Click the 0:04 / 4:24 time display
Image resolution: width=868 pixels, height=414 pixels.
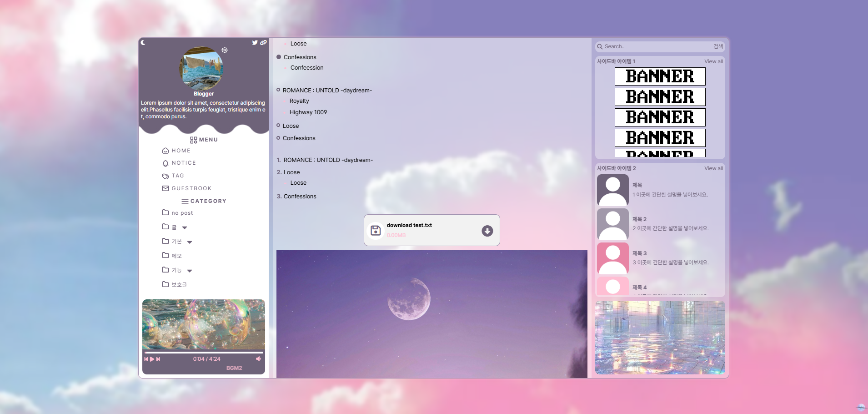206,359
